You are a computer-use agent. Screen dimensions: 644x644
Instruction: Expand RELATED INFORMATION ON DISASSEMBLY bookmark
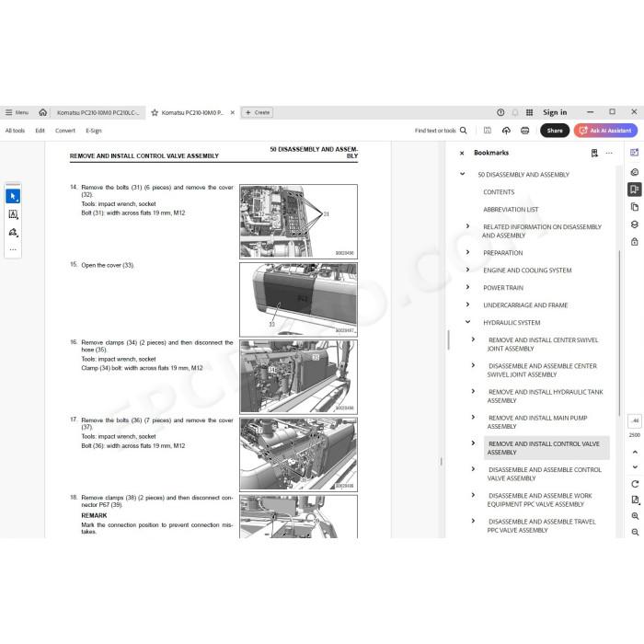pos(467,226)
